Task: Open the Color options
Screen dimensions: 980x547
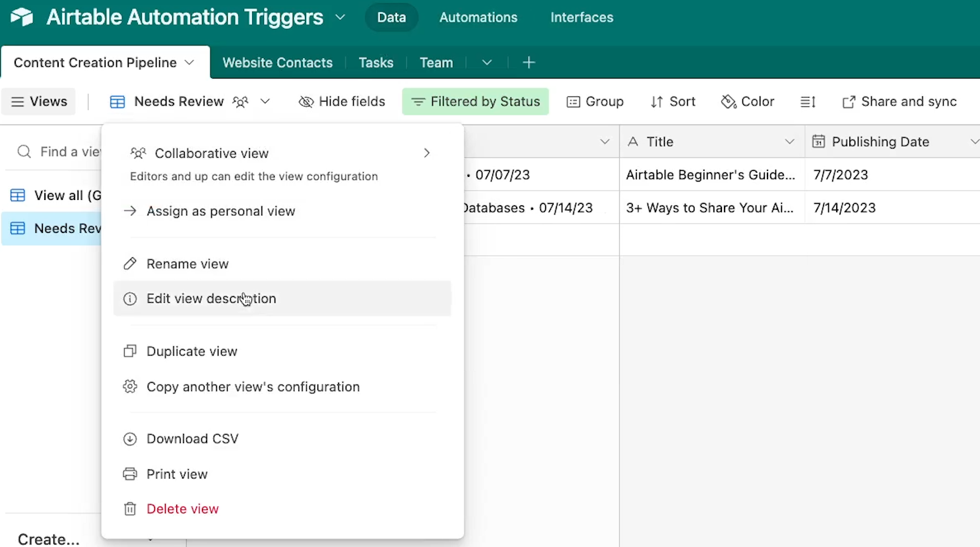Action: [x=748, y=102]
